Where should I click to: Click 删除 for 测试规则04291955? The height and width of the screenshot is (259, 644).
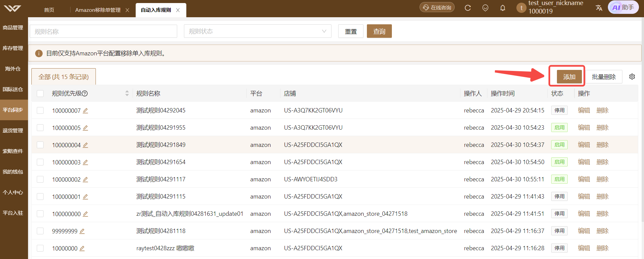click(602, 128)
